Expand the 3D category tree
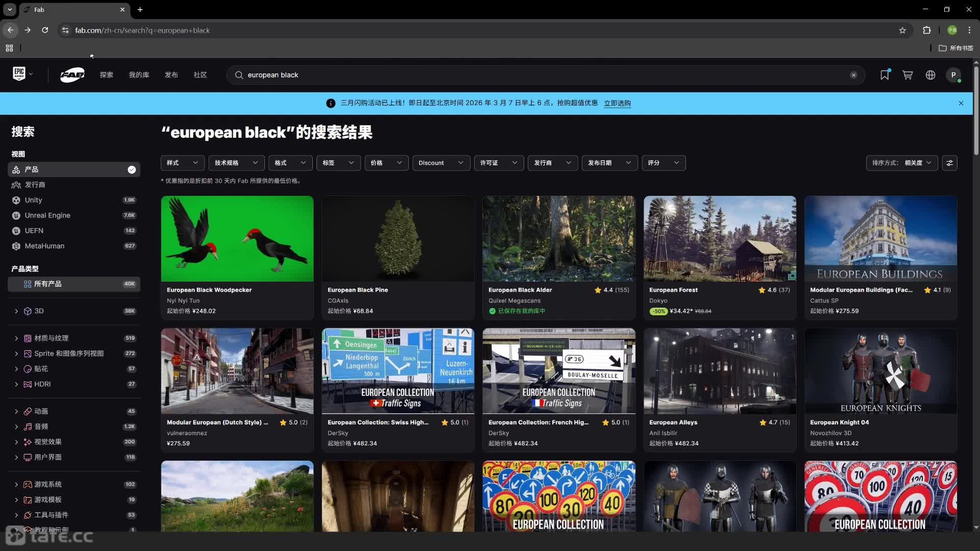Screen dimensions: 980x551 click(x=16, y=311)
